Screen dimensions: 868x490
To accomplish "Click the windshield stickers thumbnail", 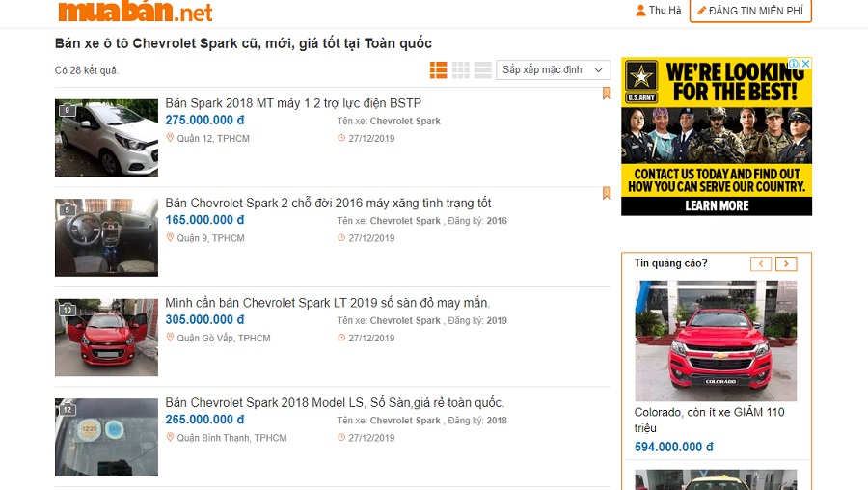I will 106,437.
